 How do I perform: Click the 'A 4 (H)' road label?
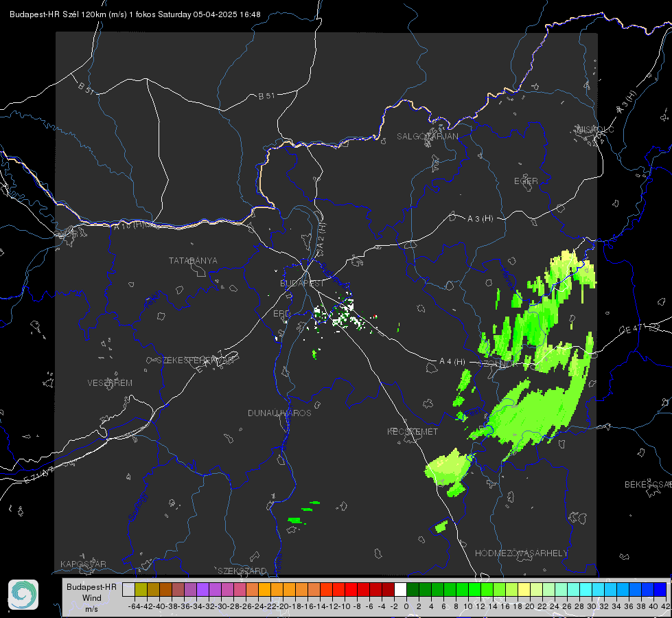452,362
